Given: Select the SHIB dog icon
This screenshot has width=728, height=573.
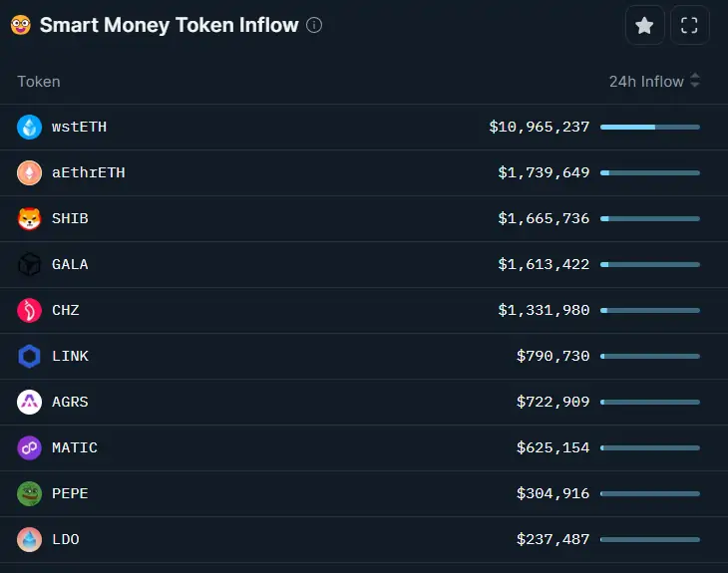Looking at the screenshot, I should tap(29, 218).
